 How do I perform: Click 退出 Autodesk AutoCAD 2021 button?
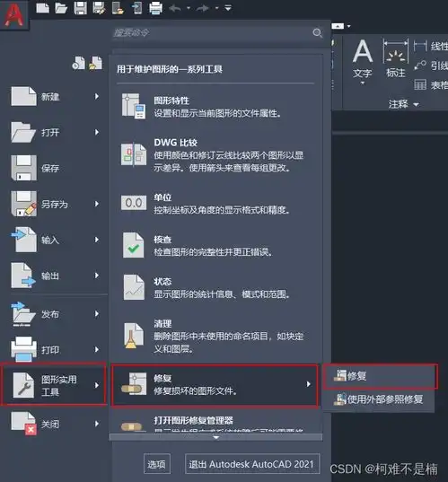(252, 464)
